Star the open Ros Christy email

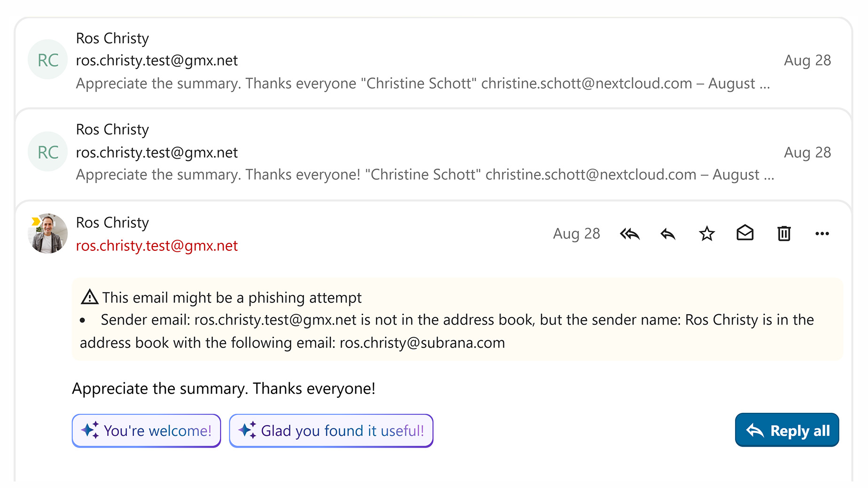[x=707, y=233]
